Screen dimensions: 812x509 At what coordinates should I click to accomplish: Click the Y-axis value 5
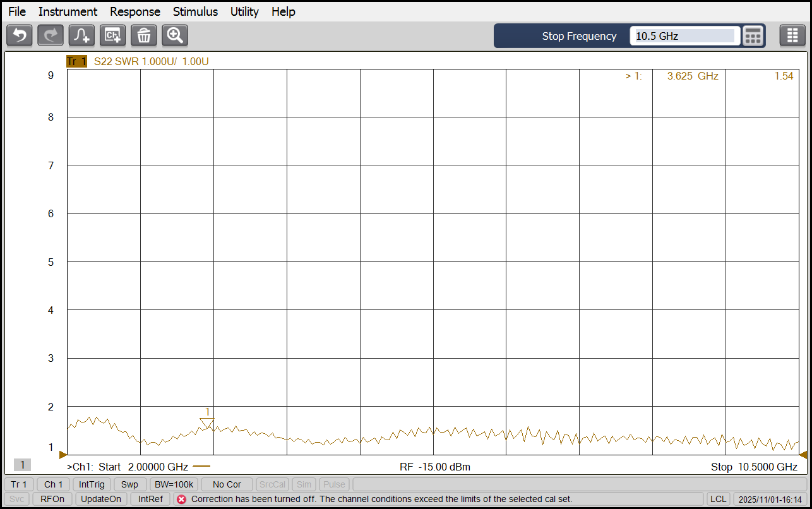pyautogui.click(x=51, y=262)
